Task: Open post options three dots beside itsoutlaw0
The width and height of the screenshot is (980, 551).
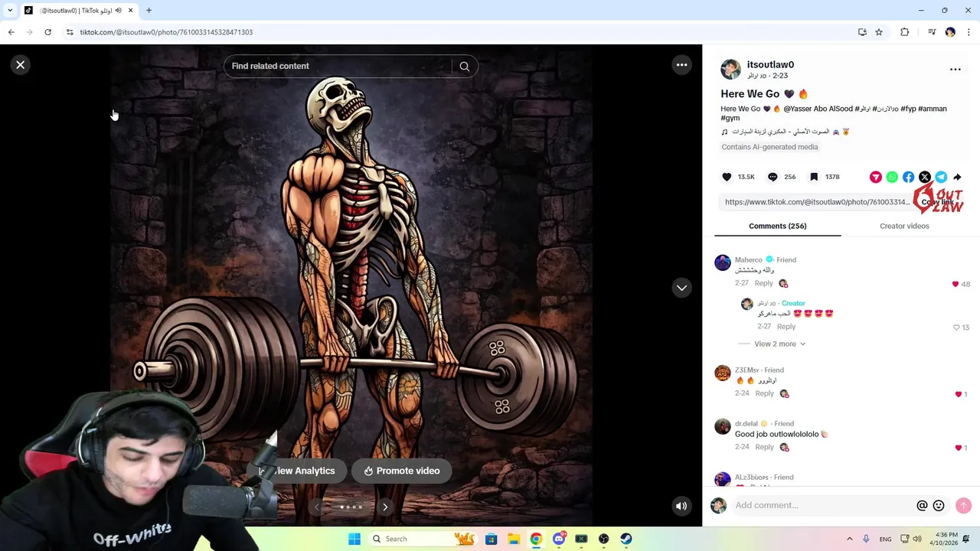Action: pos(955,70)
